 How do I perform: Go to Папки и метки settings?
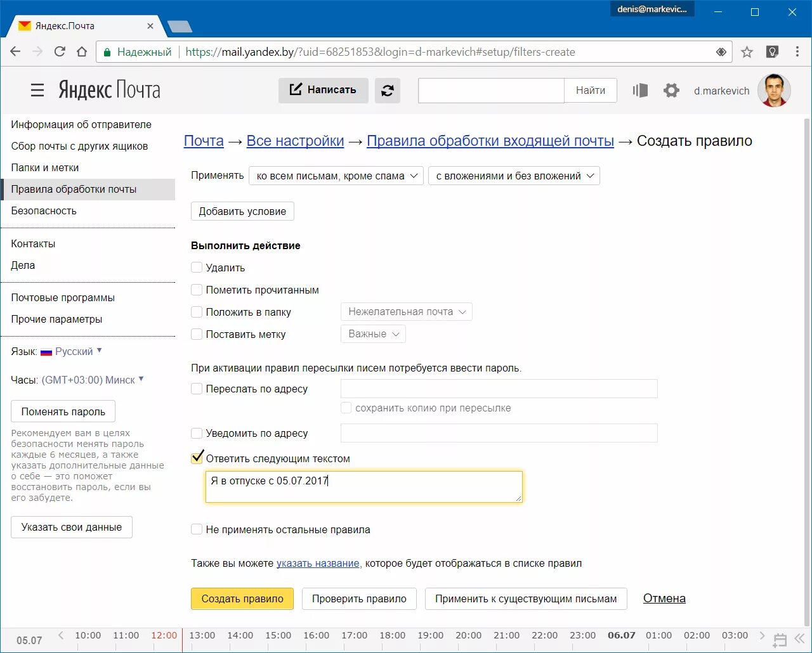[x=45, y=167]
